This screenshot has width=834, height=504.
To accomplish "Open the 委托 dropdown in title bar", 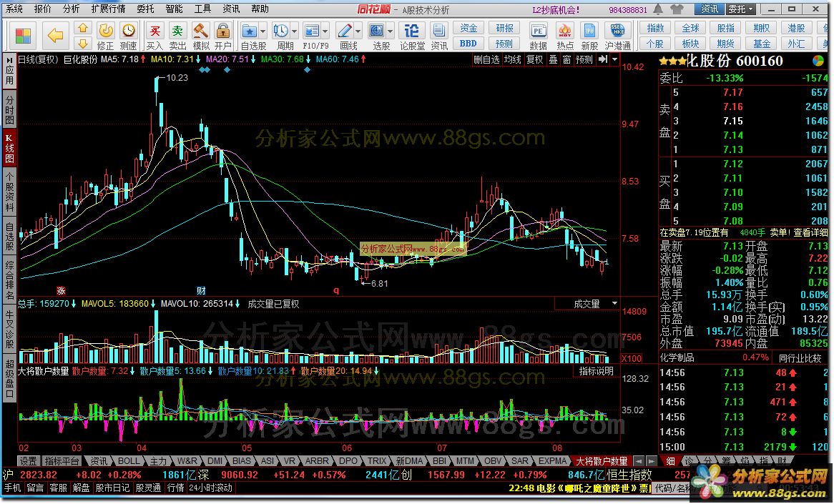I will tap(741, 9).
